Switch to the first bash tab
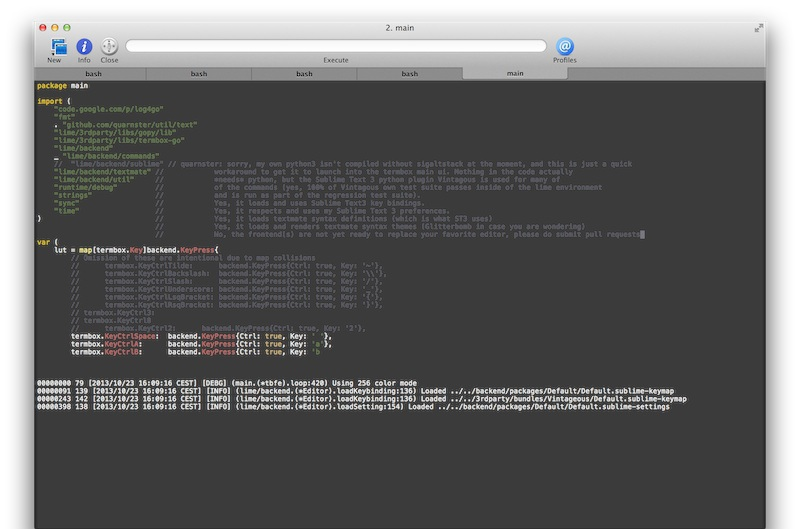This screenshot has width=800, height=529. coord(93,74)
